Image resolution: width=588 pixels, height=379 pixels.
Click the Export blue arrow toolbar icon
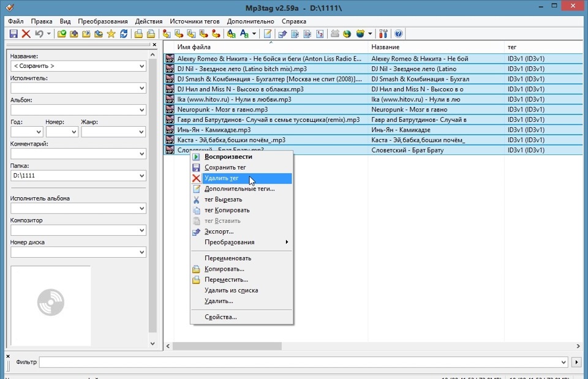click(282, 34)
